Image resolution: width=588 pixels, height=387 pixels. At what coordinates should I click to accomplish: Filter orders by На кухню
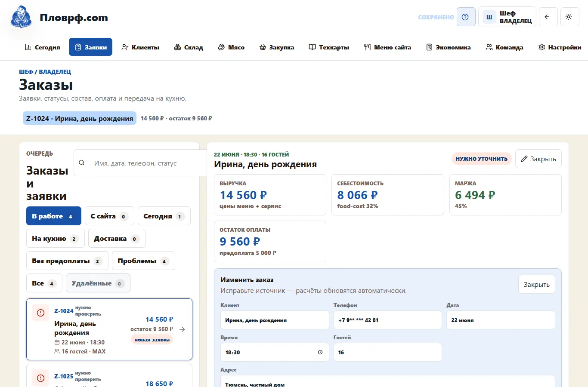tap(56, 239)
